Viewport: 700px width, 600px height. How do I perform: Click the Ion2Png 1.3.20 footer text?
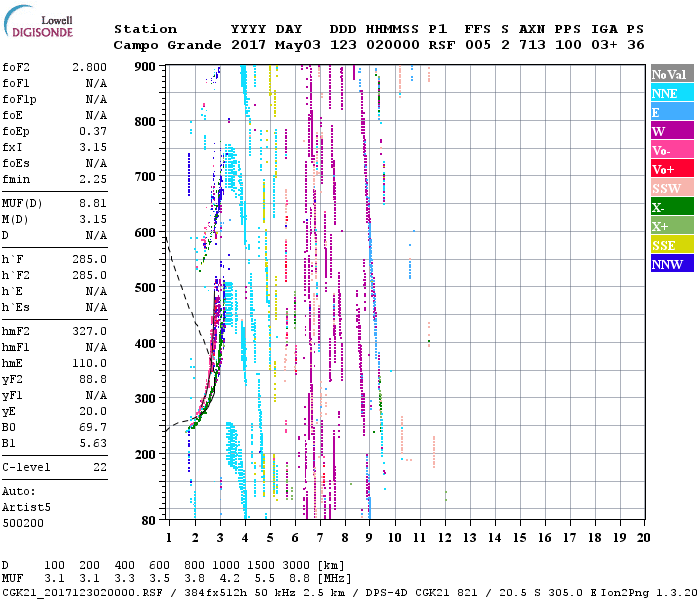(649, 592)
